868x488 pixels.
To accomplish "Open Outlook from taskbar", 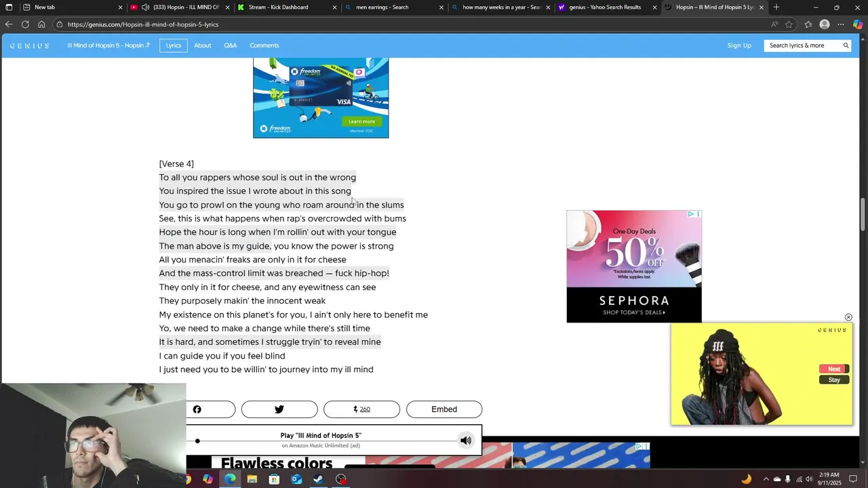I will [296, 479].
